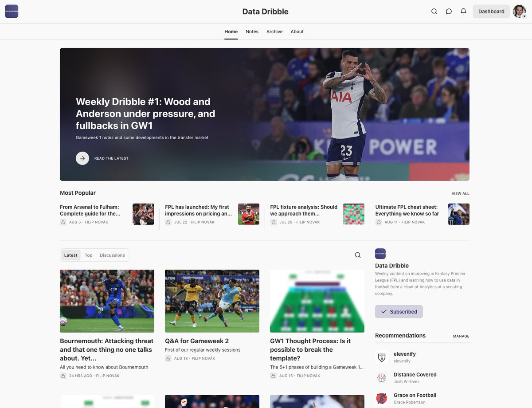Open FPL fixture analysis post title
The width and height of the screenshot is (532, 408).
click(x=304, y=210)
